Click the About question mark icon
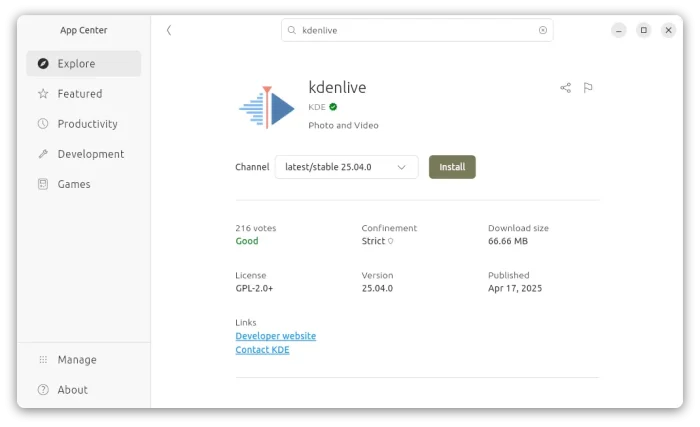Viewport: 700px width, 427px height. 43,390
